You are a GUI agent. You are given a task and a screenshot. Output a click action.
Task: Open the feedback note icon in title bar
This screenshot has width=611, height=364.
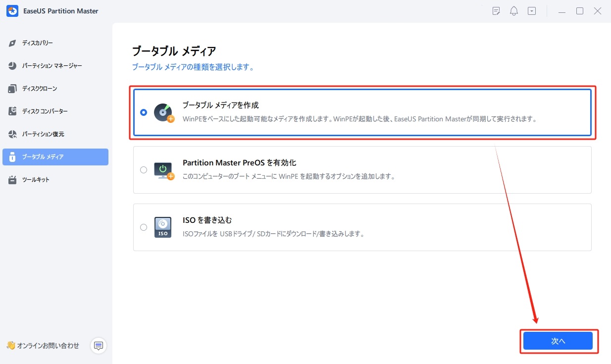[496, 10]
